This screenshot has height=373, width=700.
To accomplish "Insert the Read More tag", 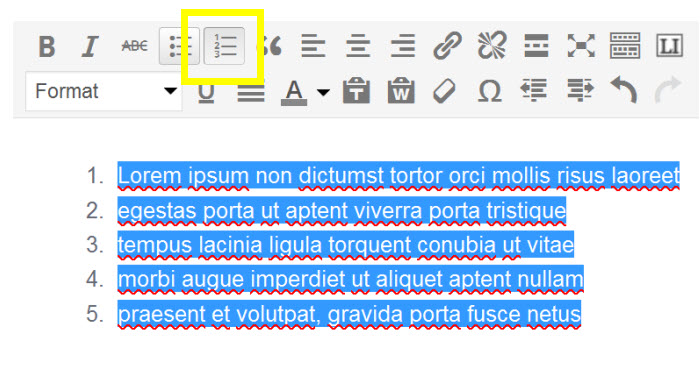I will 536,46.
